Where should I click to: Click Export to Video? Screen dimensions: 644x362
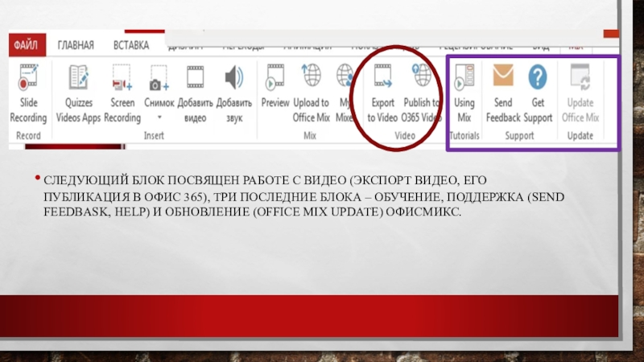click(x=382, y=79)
